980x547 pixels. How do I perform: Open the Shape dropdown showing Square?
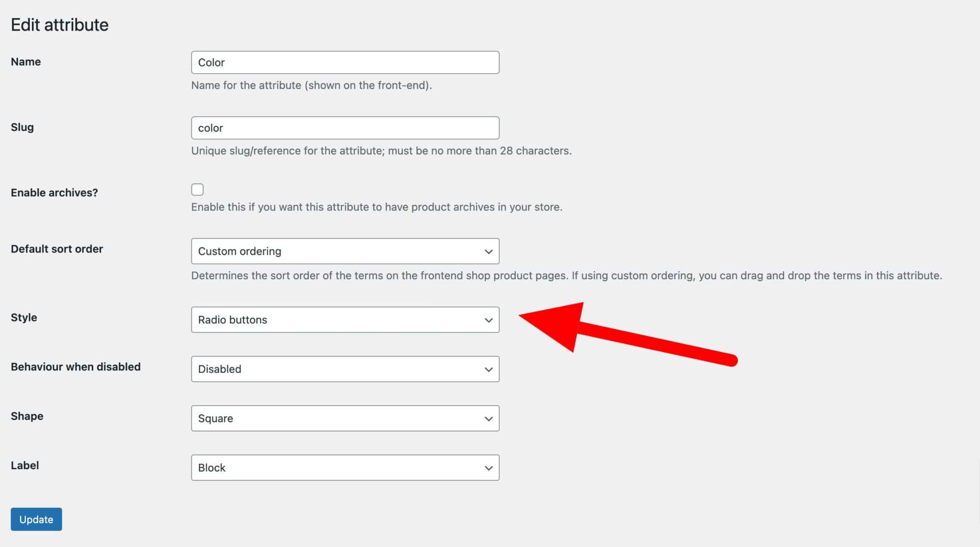[x=345, y=418]
